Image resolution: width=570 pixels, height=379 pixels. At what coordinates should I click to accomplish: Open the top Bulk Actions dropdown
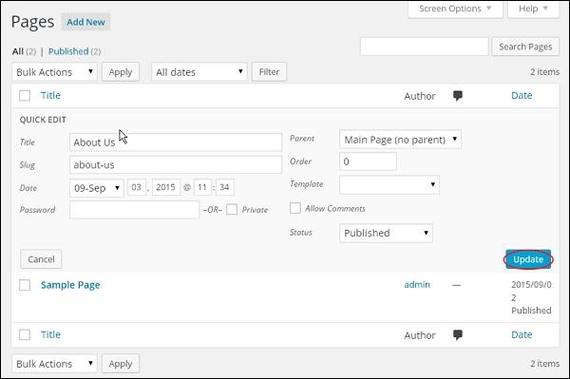click(55, 72)
